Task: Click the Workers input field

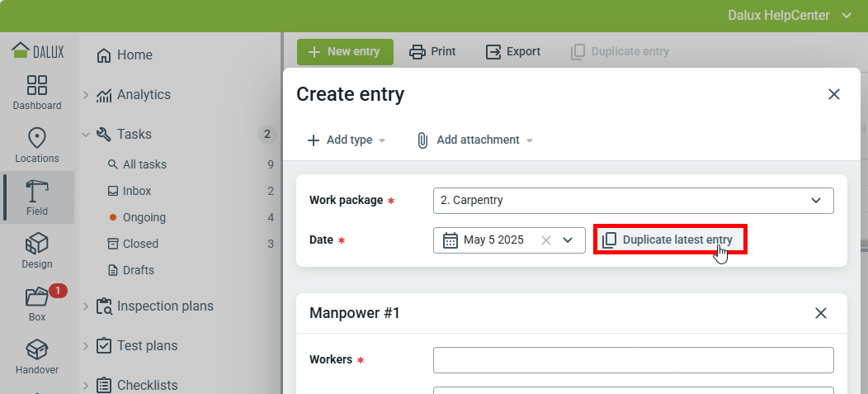Action: point(633,360)
